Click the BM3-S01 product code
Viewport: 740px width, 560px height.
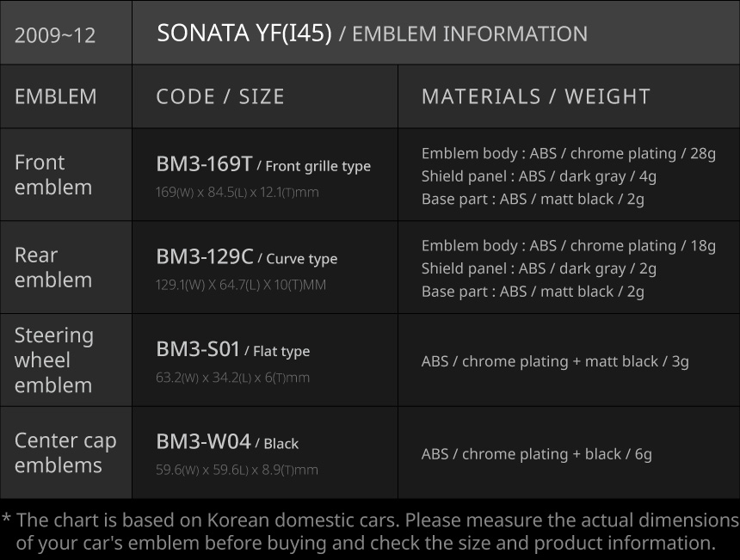tap(198, 348)
